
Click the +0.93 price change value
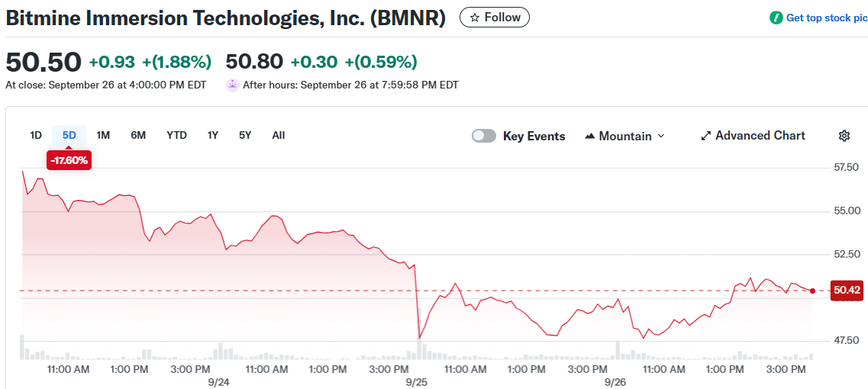click(111, 62)
